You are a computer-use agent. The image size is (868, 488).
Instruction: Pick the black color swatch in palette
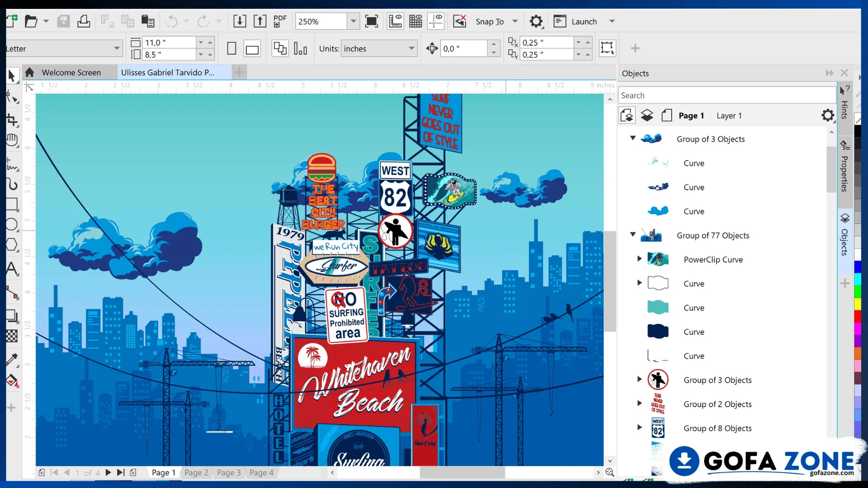(858, 131)
